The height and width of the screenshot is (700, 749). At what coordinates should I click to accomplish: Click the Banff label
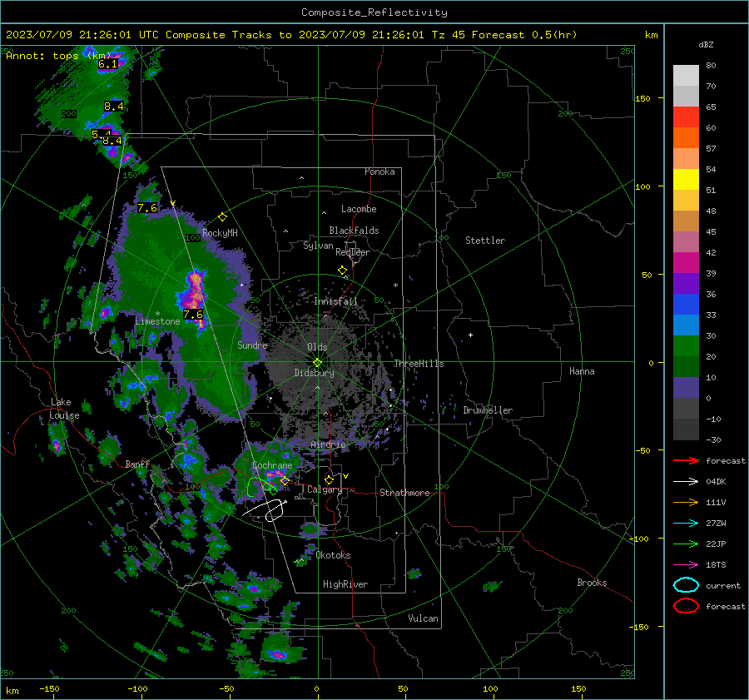pyautogui.click(x=137, y=464)
